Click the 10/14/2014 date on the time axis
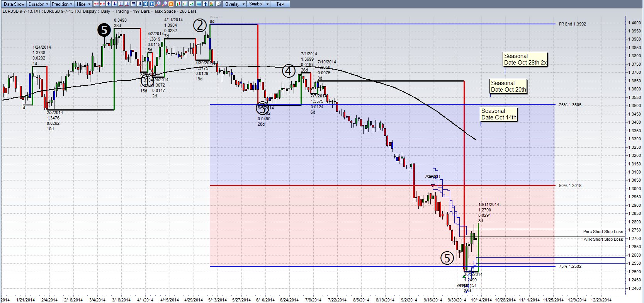The width and height of the screenshot is (644, 303). [x=481, y=300]
